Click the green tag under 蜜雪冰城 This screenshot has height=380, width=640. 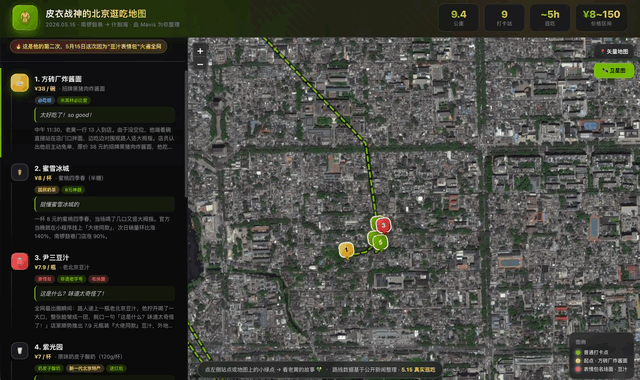(x=73, y=190)
